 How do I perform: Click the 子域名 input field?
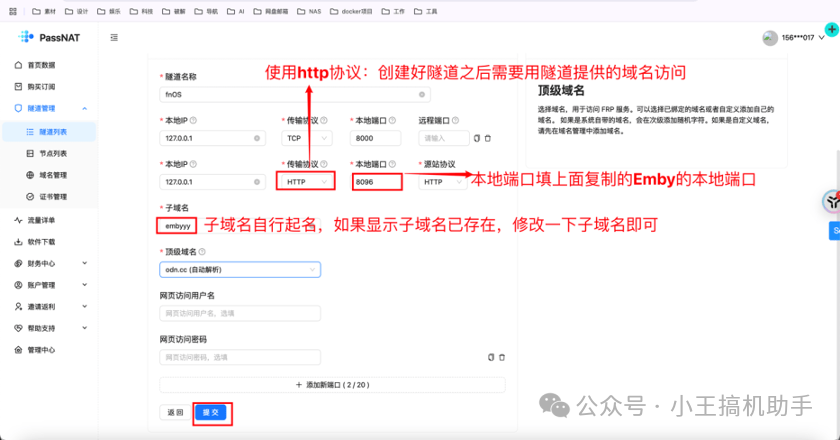coord(178,225)
